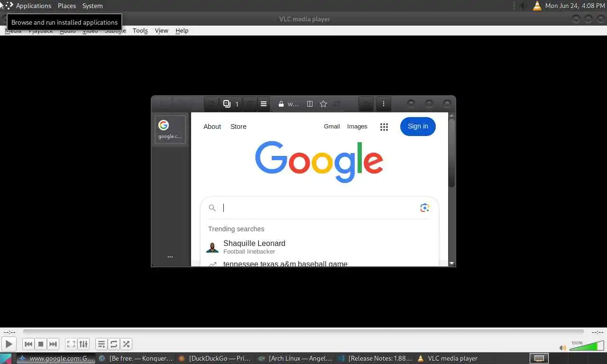
Task: Click the system tray volume icon
Action: (522, 6)
